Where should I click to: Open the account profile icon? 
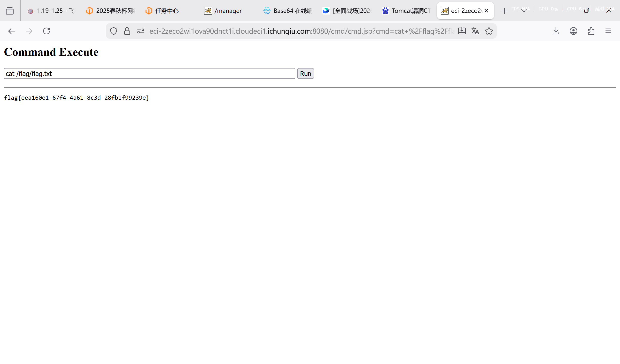click(573, 31)
